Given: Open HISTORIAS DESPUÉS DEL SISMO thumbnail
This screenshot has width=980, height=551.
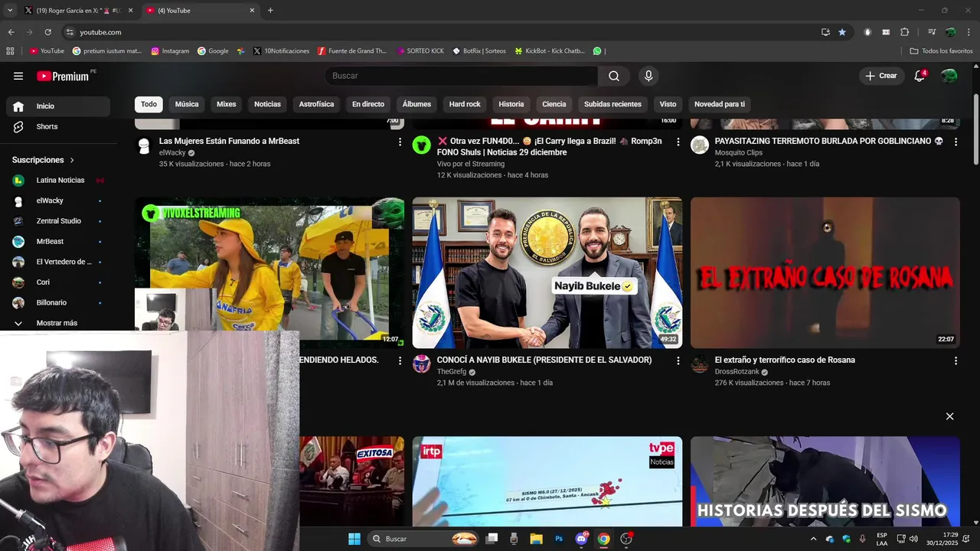Looking at the screenshot, I should [x=825, y=481].
